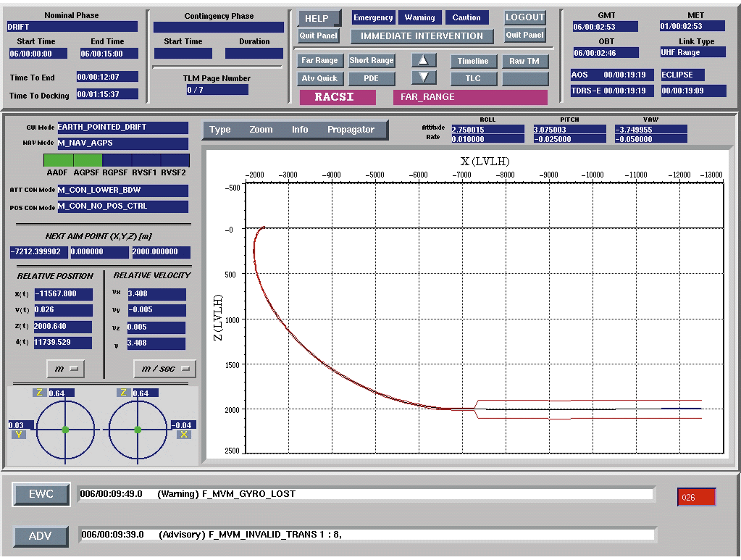
Task: Toggle the Emergency alarm filter
Action: click(373, 18)
